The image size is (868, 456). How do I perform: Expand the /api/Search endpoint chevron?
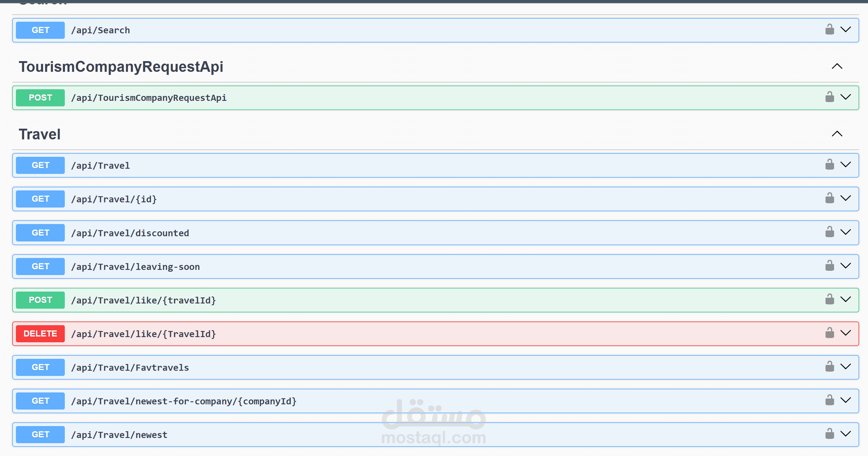(x=845, y=30)
